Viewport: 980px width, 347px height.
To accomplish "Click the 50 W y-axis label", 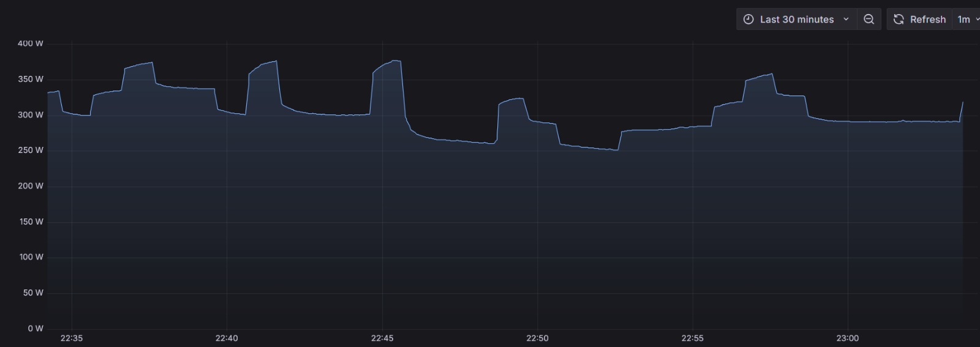I will tap(33, 293).
